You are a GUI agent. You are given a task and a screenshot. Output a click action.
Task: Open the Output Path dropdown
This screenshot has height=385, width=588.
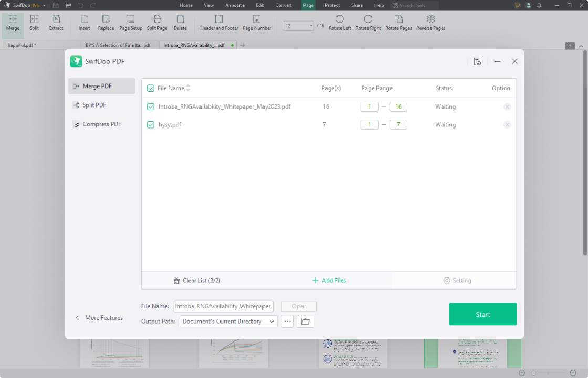[228, 322]
